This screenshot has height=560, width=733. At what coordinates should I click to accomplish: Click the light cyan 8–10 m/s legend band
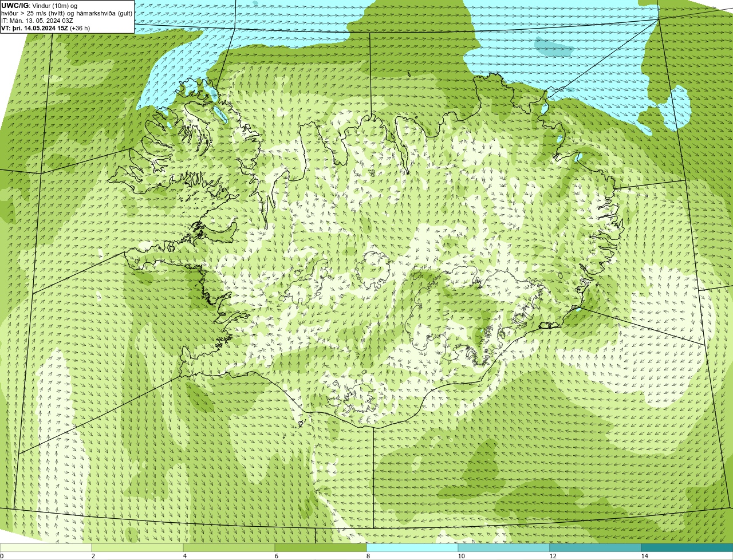point(412,547)
